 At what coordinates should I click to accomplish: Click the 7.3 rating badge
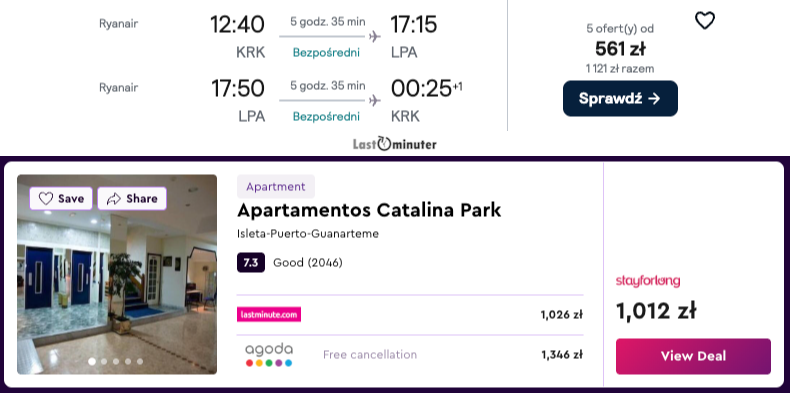pyautogui.click(x=251, y=263)
